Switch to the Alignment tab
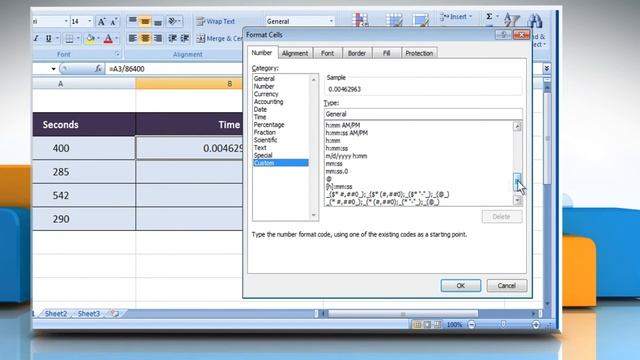 (295, 53)
